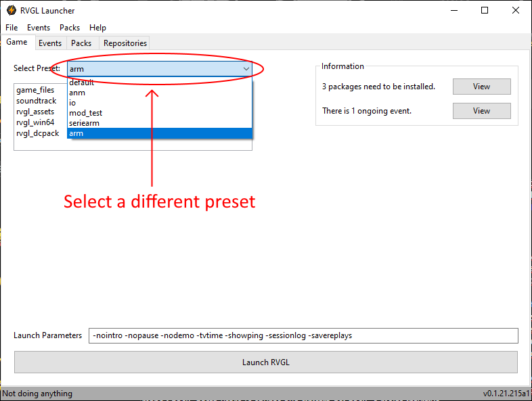This screenshot has width=532, height=401.
Task: Switch to the Game tab
Action: (17, 42)
